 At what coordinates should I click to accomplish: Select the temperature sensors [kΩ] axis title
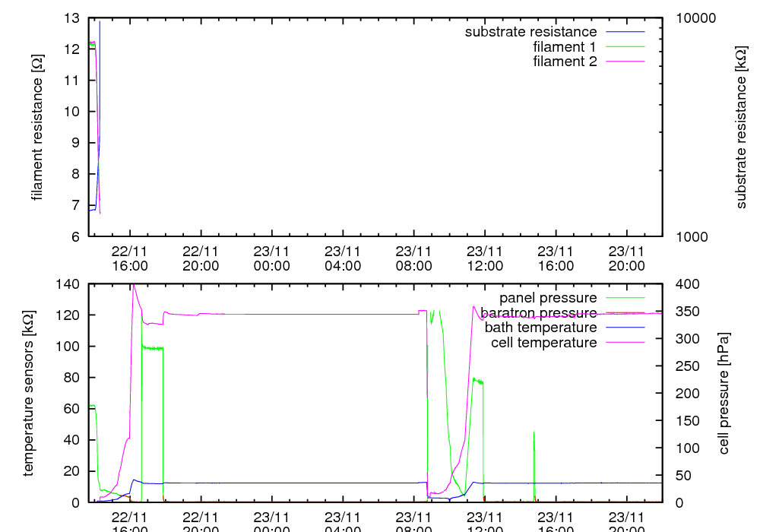tap(29, 393)
